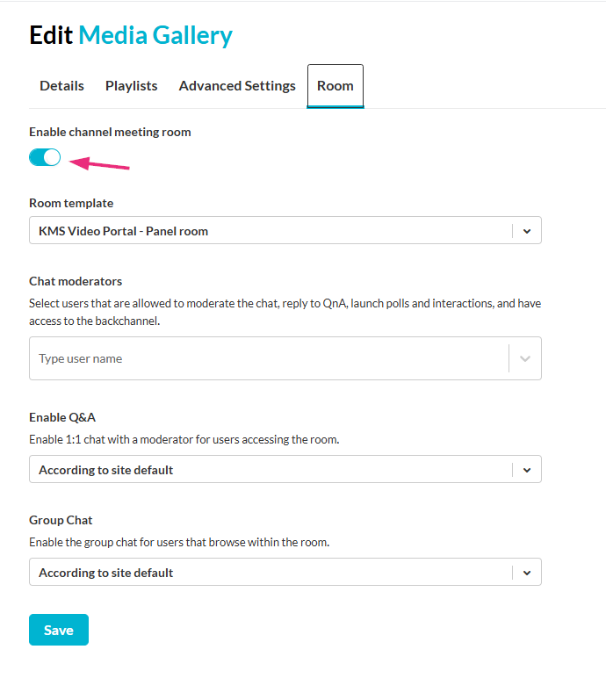Click the Media Gallery heading text
Viewport: 606px width, 700px height.
pos(155,35)
